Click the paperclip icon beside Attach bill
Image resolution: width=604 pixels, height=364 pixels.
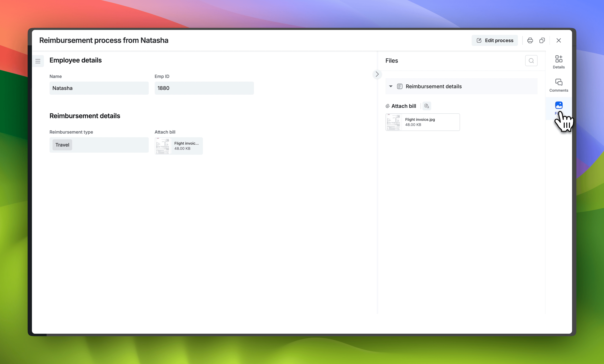[388, 106]
